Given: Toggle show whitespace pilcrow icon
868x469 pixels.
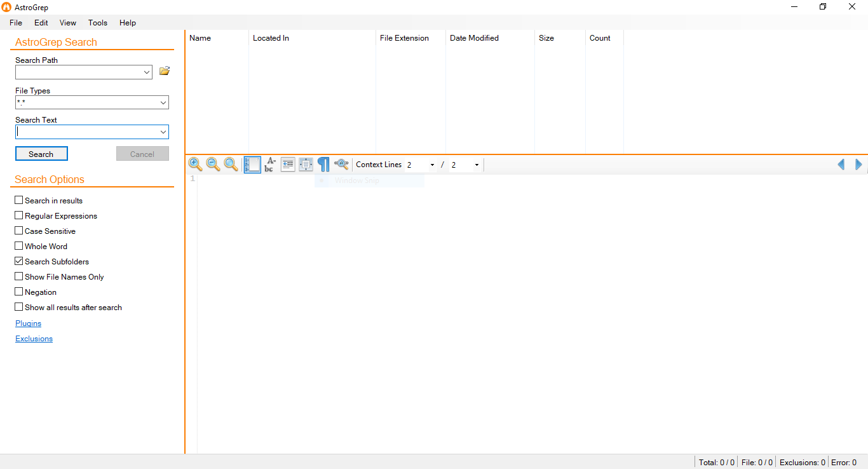Looking at the screenshot, I should (x=323, y=165).
